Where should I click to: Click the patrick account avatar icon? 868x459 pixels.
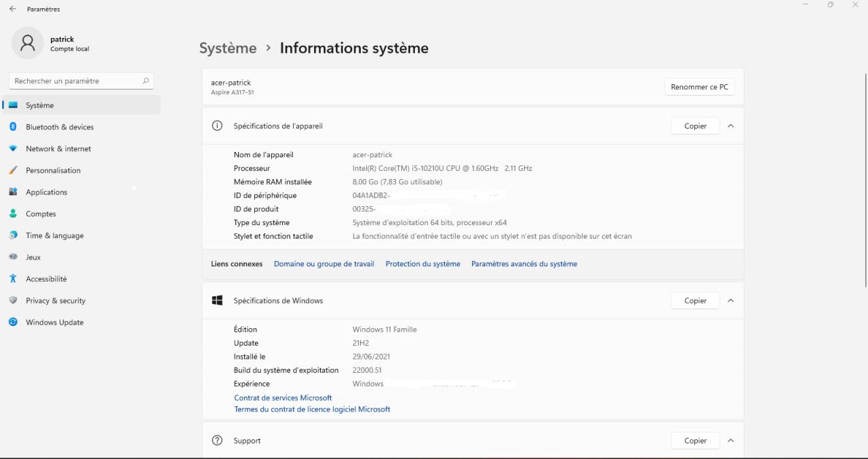click(x=28, y=43)
